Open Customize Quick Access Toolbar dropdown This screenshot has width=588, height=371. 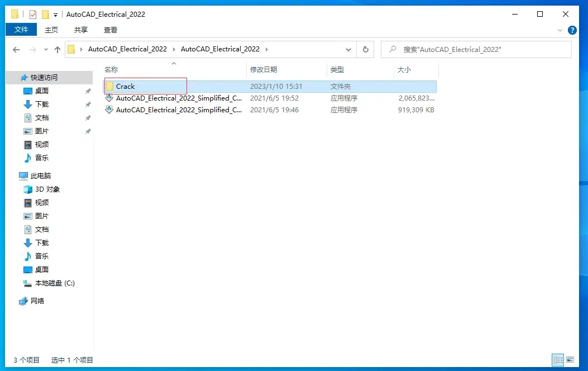pos(55,15)
